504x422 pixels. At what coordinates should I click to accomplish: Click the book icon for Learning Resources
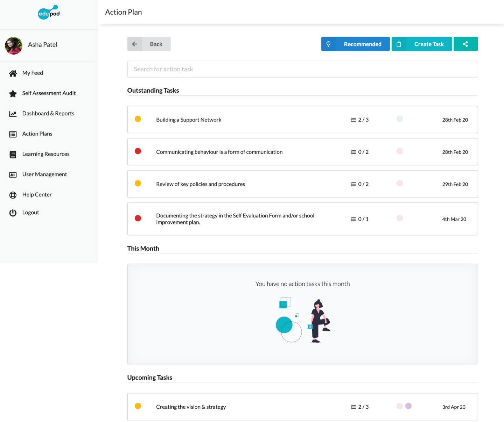(x=13, y=155)
